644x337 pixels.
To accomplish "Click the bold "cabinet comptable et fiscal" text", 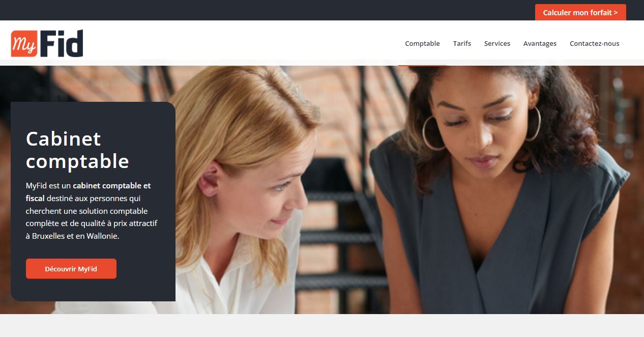I will coord(88,191).
